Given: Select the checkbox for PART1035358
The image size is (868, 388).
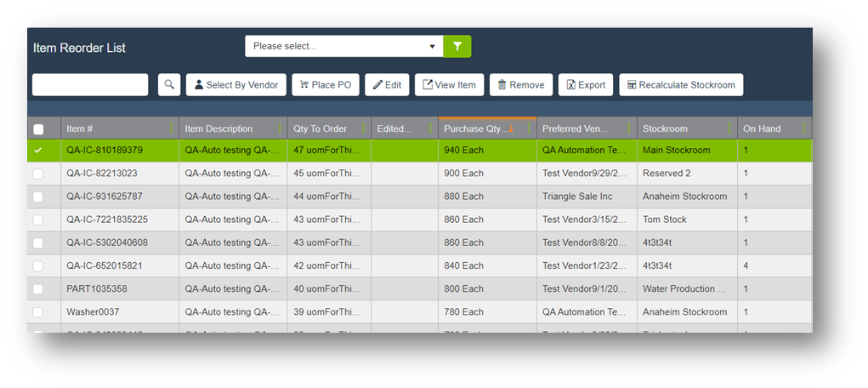Looking at the screenshot, I should coord(38,289).
